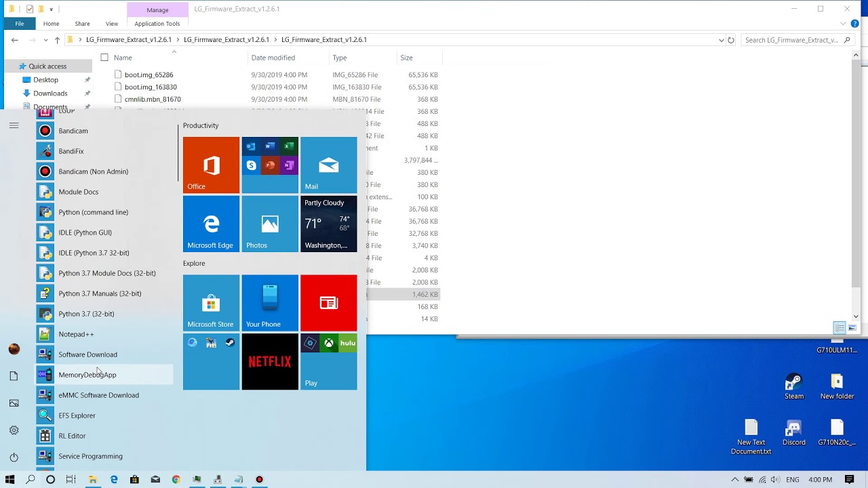Open the Play tile group
Viewport: 868px width, 488px height.
pyautogui.click(x=329, y=362)
